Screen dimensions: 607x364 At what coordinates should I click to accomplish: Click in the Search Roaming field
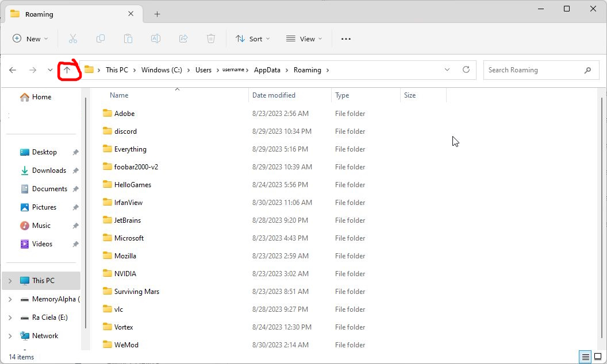click(532, 70)
